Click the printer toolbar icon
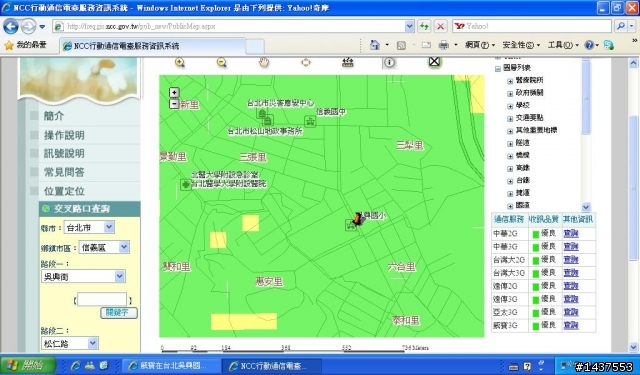The height and width of the screenshot is (375, 640). click(444, 45)
